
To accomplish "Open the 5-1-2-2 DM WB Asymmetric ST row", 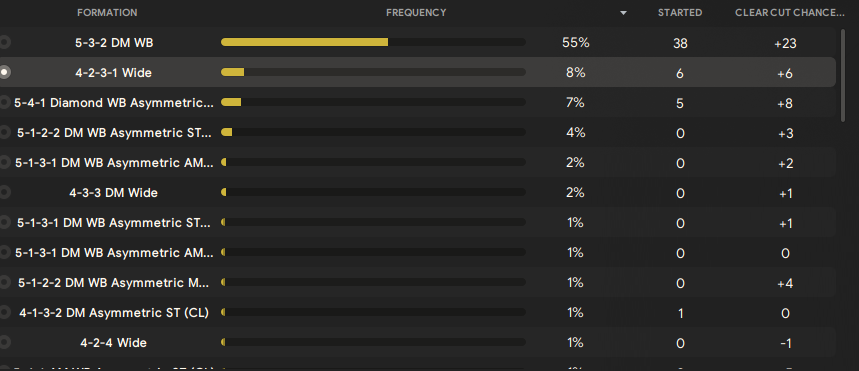I will [417, 133].
